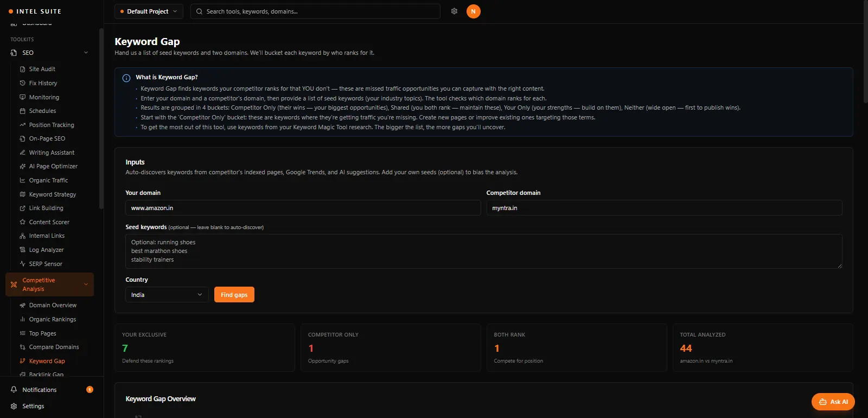Click the Keyword Gap branch icon
This screenshot has height=418, width=868.
pyautogui.click(x=22, y=361)
